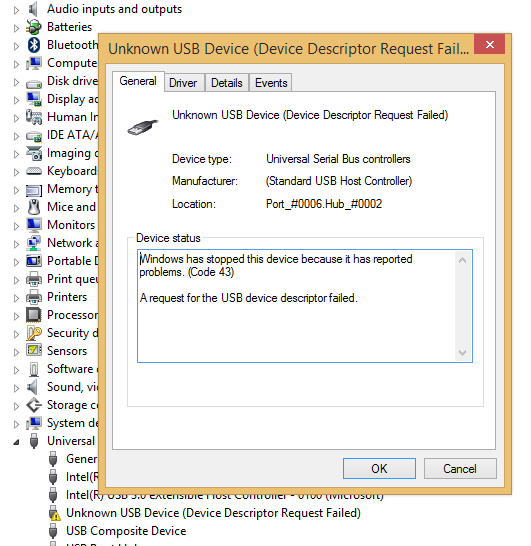Expand the Monitors tree node
This screenshot has height=546, width=531.
click(x=16, y=226)
